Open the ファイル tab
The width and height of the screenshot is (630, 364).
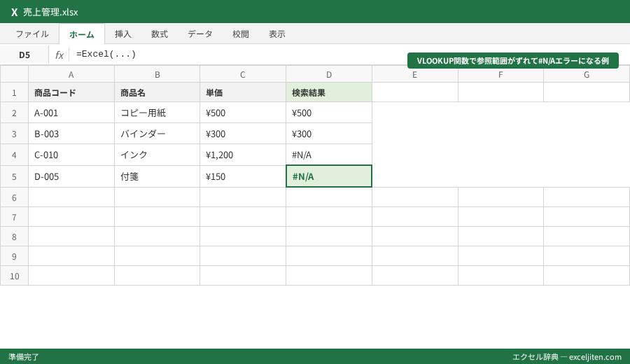(32, 34)
